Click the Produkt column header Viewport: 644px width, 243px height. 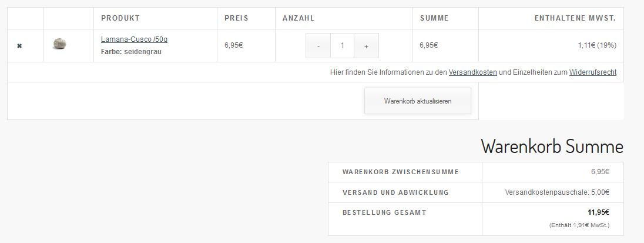point(120,18)
